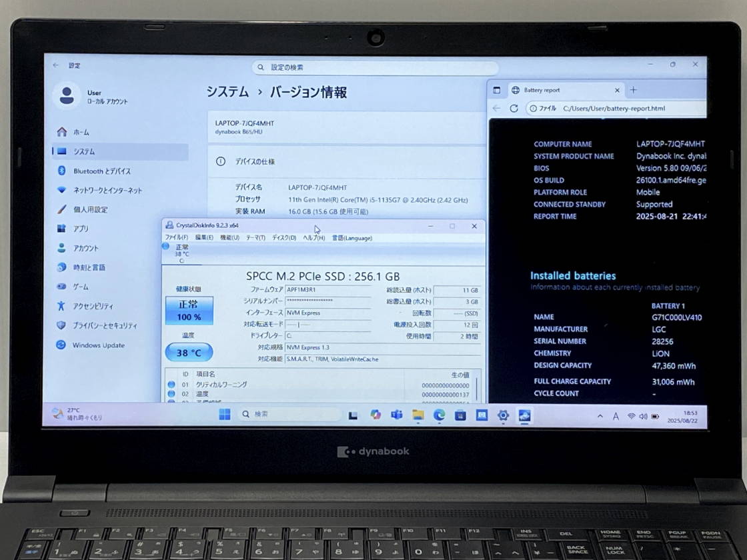The image size is (747, 560).
Task: Click the DESIGN CAPACITY value 47,360 mWh
Action: (x=674, y=366)
